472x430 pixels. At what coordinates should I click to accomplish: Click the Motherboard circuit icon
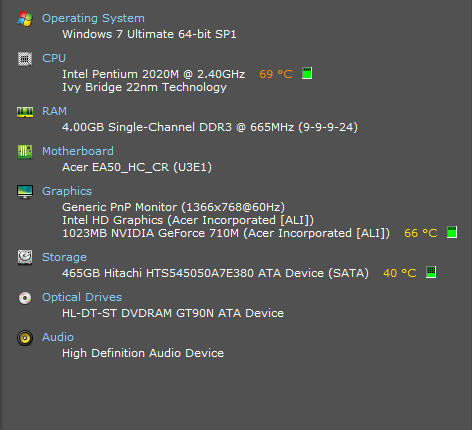25,152
